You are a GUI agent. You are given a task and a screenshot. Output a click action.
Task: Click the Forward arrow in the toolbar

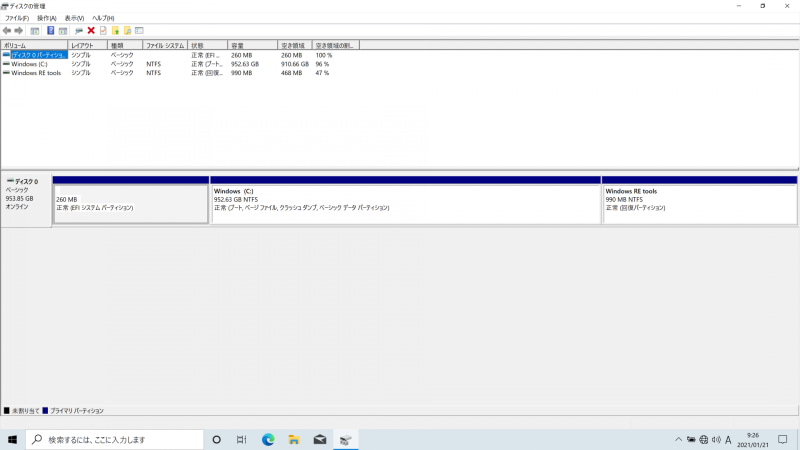click(x=19, y=31)
